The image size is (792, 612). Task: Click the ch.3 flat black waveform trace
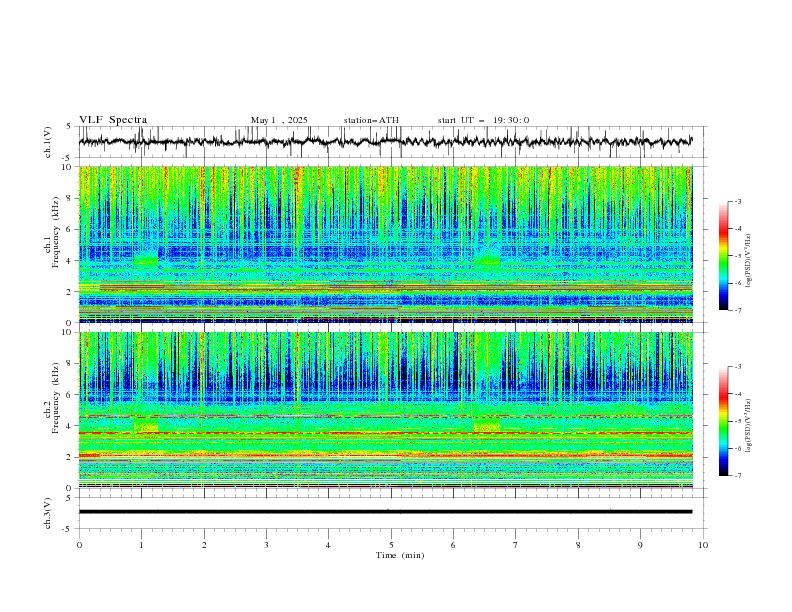385,512
